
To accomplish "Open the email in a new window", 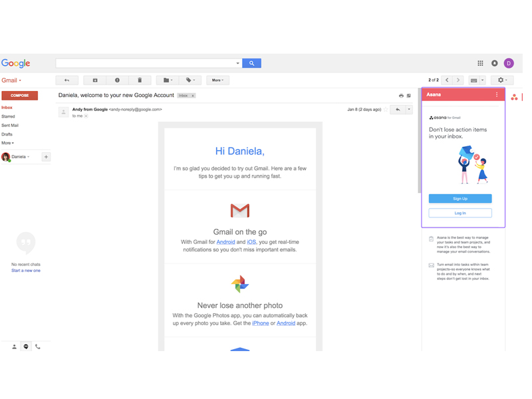I will click(408, 96).
